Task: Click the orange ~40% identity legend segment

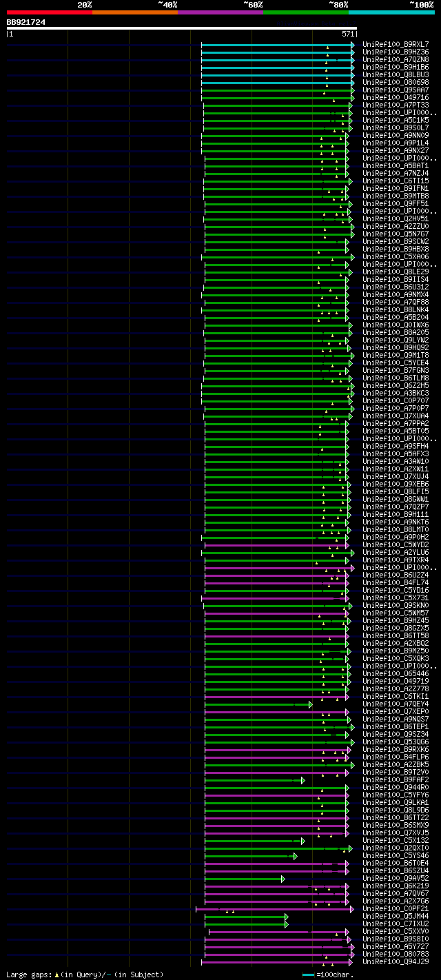Action: [x=135, y=12]
